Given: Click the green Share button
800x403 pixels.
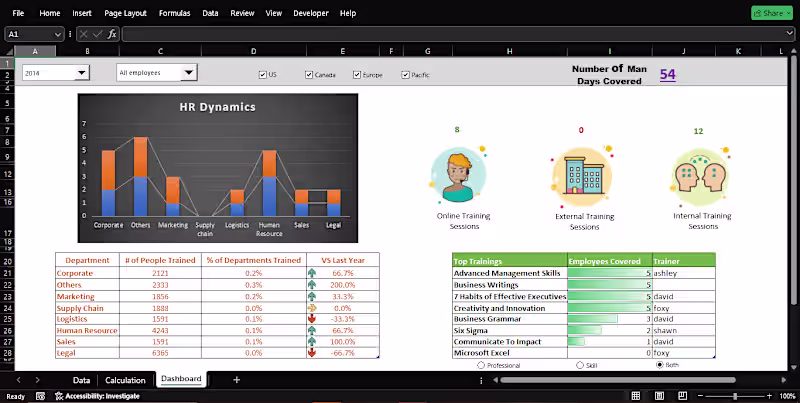Looking at the screenshot, I should (x=771, y=13).
